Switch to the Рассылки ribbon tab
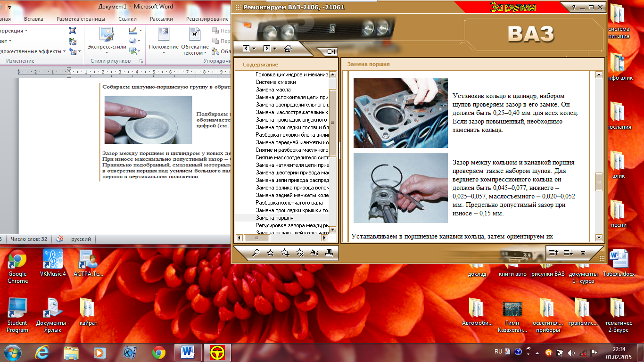Viewport: 644px width, 362px height. pyautogui.click(x=162, y=19)
